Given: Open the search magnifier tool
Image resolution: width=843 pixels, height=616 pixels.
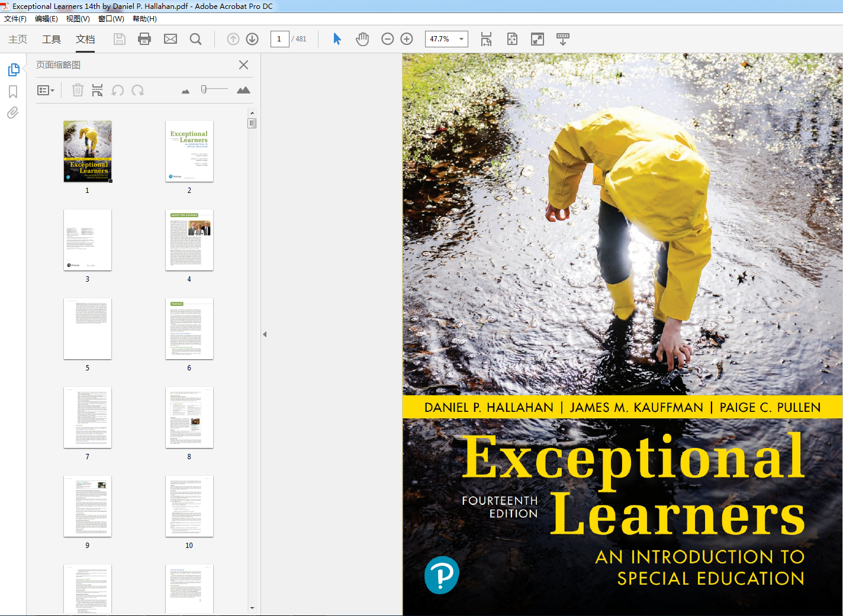Looking at the screenshot, I should (195, 39).
